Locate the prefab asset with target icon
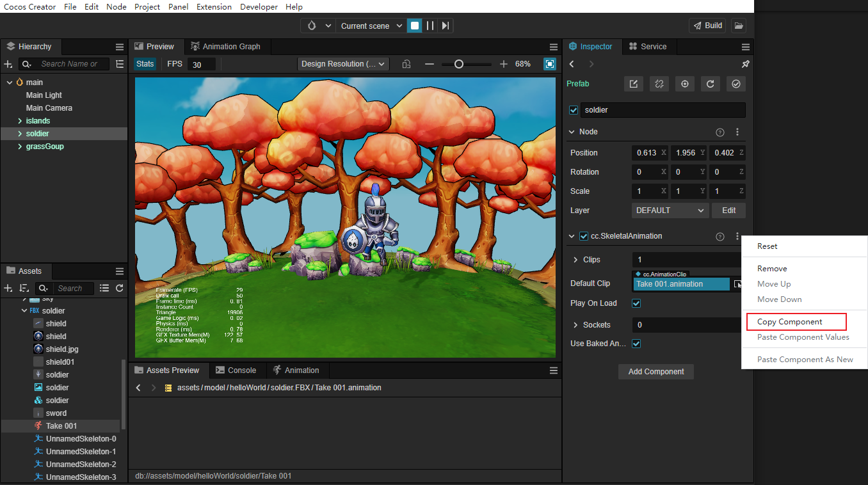This screenshot has height=485, width=868. [x=685, y=84]
